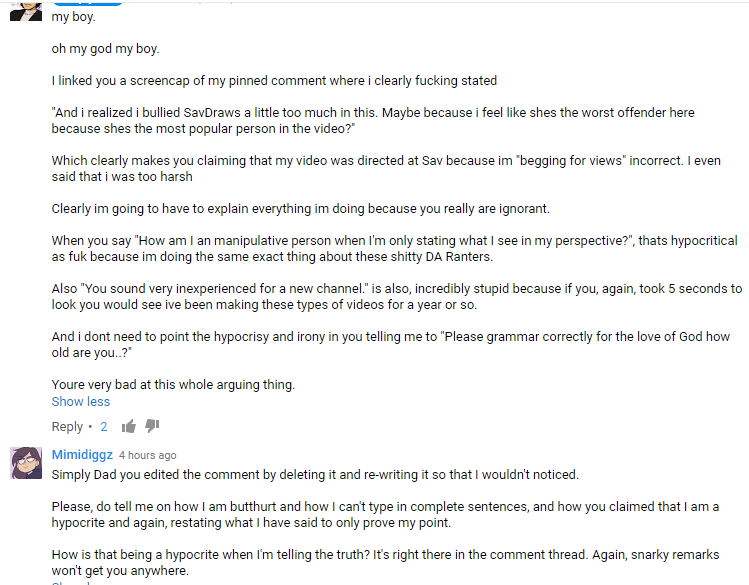This screenshot has height=585, width=749.
Task: Collapse the long comment with Show less
Action: [81, 402]
